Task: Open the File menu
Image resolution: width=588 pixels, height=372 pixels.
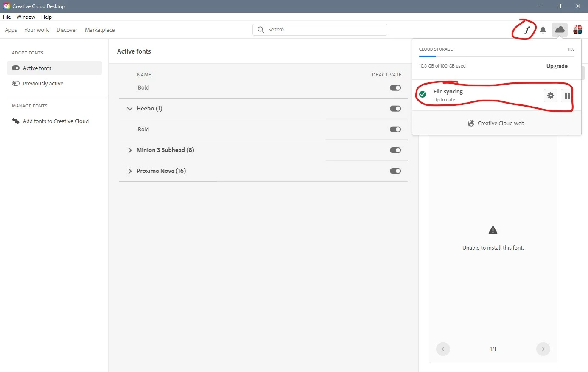Action: coord(7,17)
